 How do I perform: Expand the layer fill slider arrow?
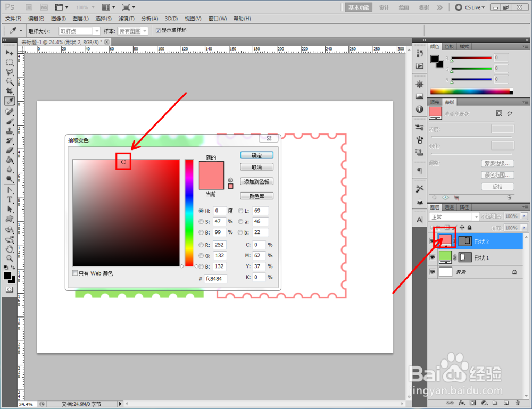click(525, 228)
